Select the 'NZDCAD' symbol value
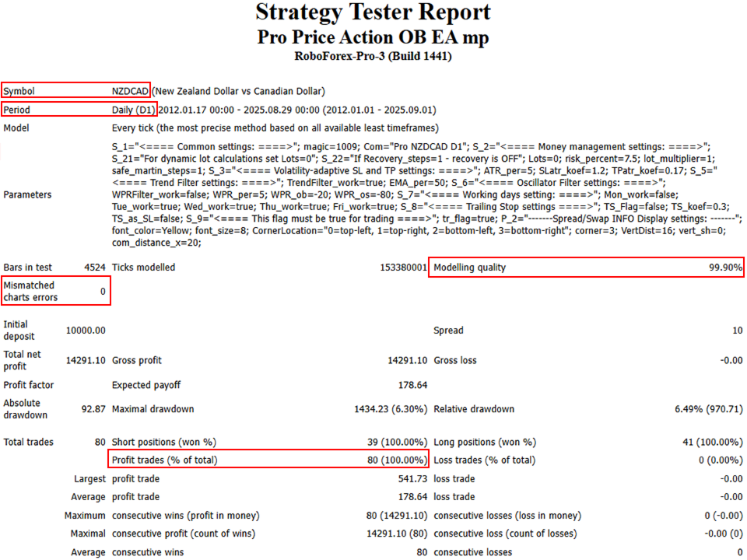This screenshot has height=560, width=747. (130, 91)
